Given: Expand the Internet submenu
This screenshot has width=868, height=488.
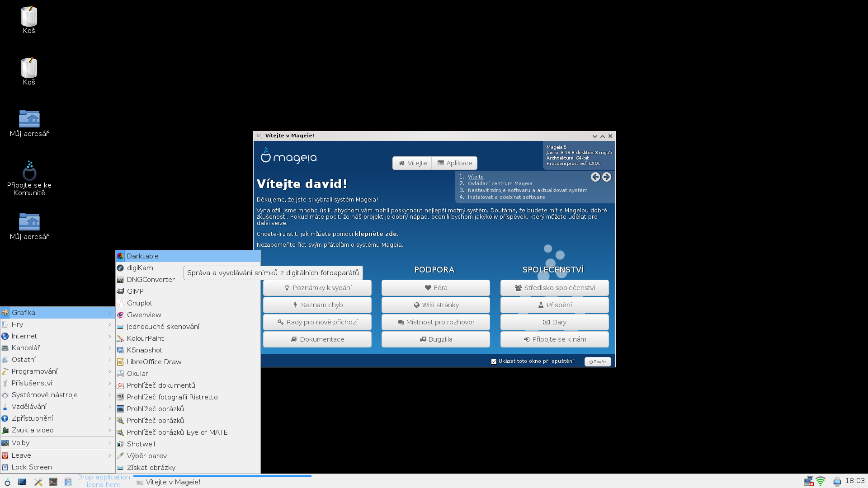Looking at the screenshot, I should 57,336.
